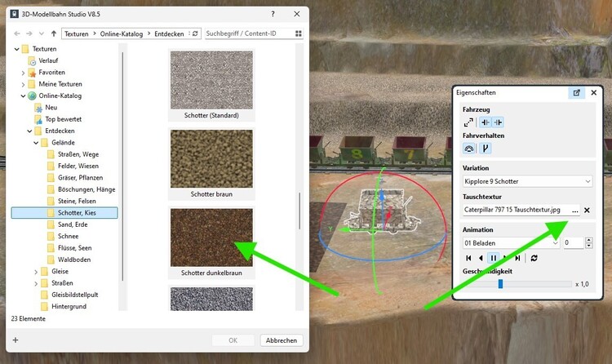Viewport: 612px width, 364px height.
Task: Toggle the speedometer Fahrverhalten option
Action: [469, 149]
